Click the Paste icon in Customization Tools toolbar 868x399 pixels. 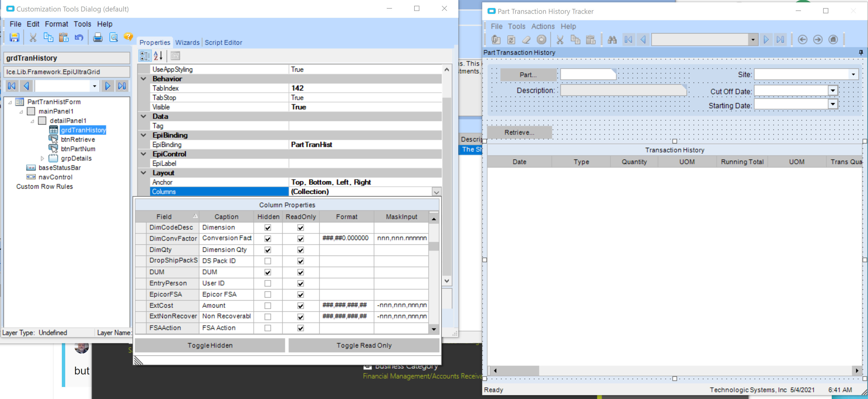point(64,37)
